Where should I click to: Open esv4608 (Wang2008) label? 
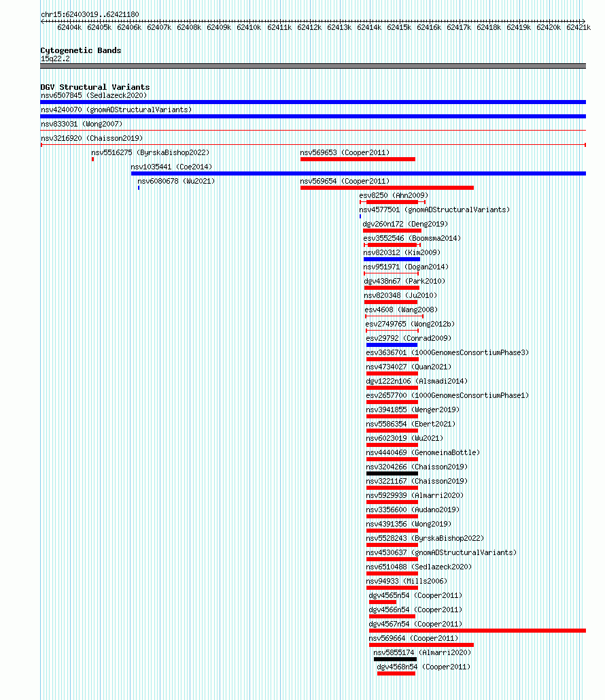(401, 310)
